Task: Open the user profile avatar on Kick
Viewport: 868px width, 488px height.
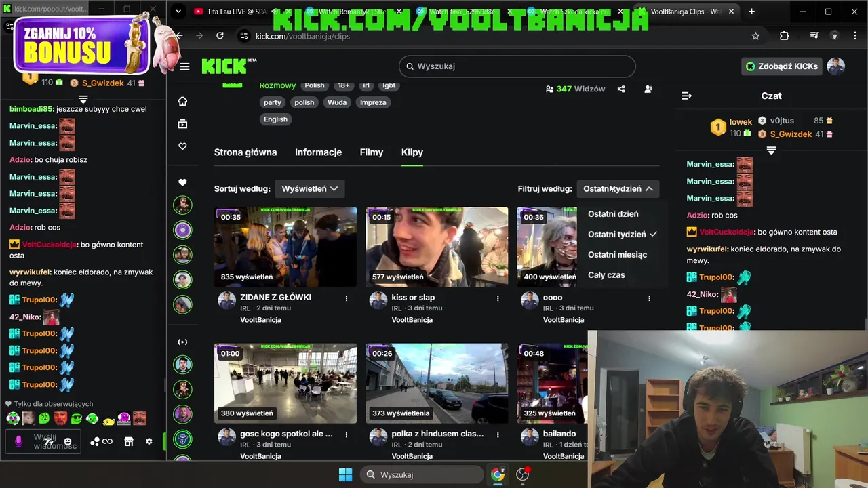Action: 835,66
